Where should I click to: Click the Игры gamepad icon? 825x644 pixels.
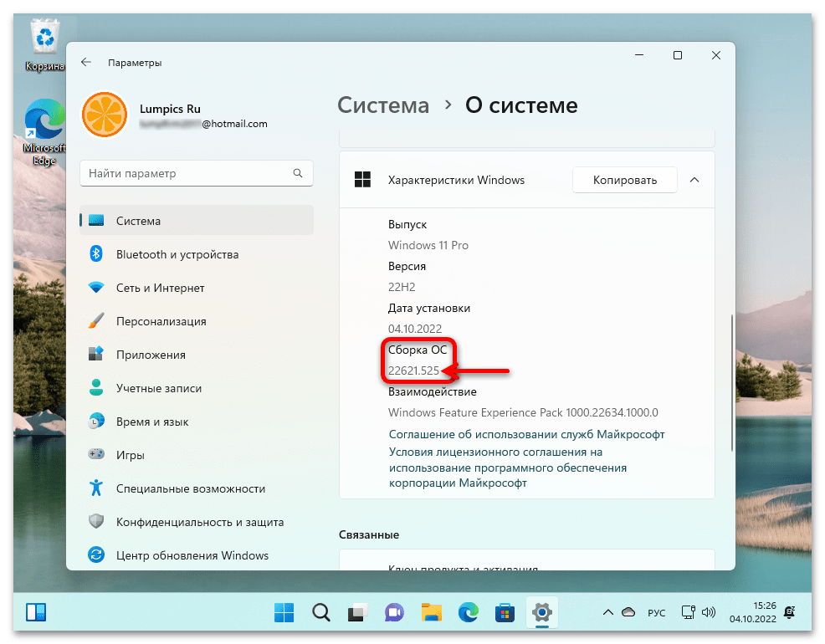(x=96, y=454)
